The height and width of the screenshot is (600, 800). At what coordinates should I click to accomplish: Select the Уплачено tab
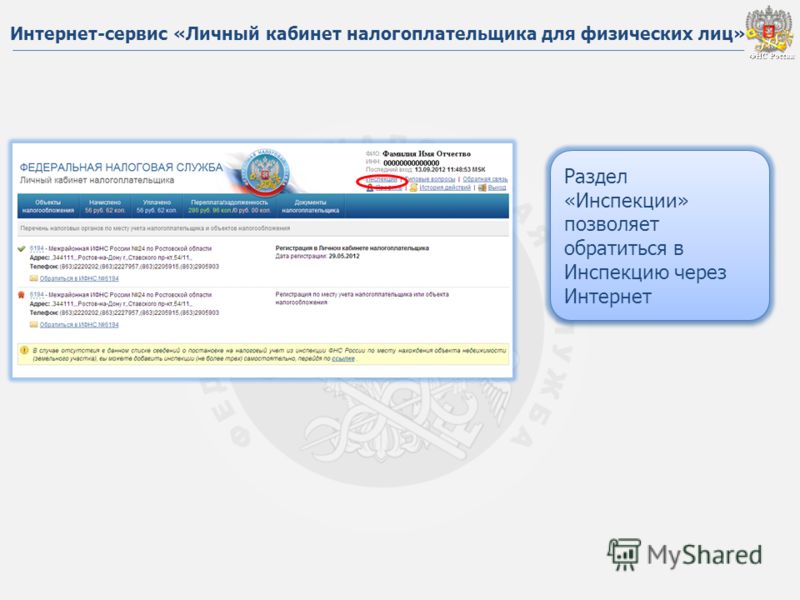(x=157, y=206)
